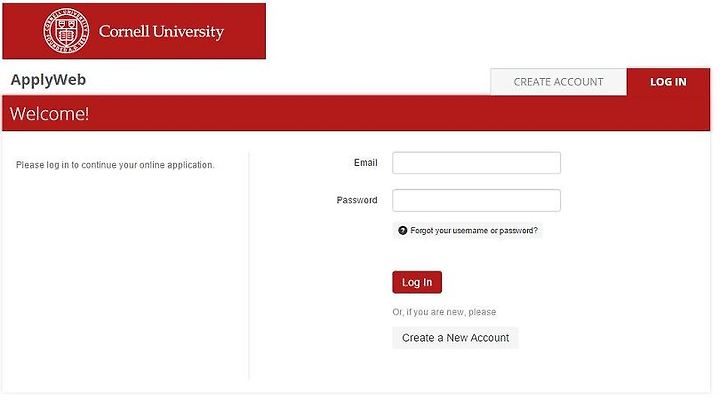Select the Create a New Account button
The width and height of the screenshot is (720, 400).
455,338
